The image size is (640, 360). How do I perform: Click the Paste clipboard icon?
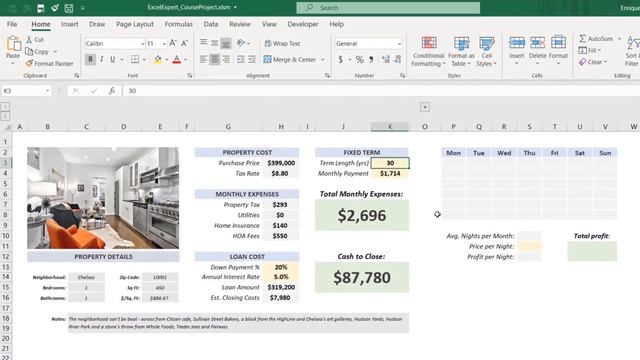coord(13,44)
